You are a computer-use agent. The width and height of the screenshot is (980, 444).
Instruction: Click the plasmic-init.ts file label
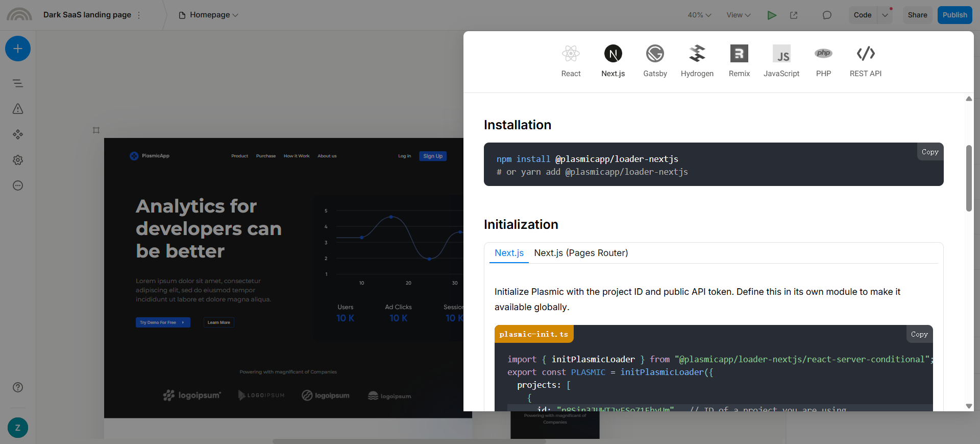pos(534,334)
